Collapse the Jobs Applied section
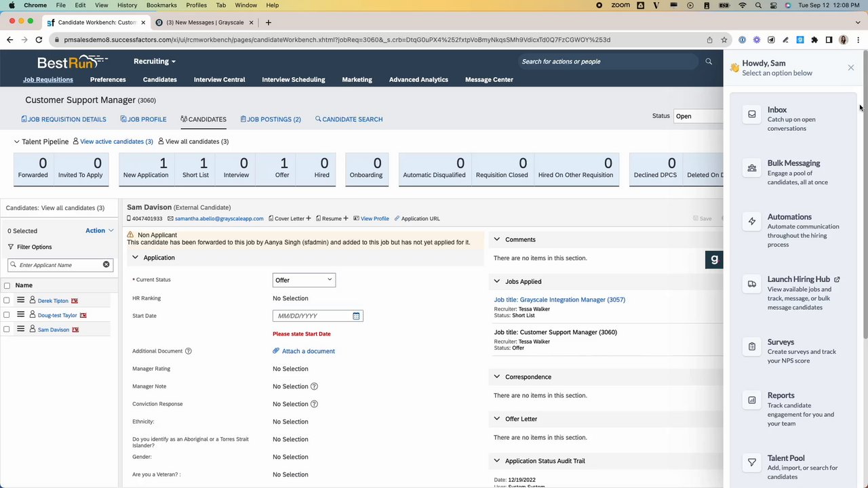 pos(496,281)
